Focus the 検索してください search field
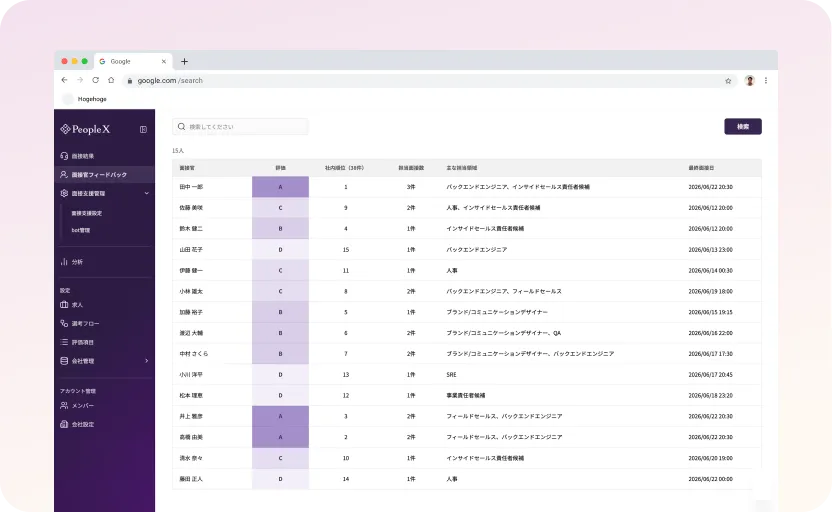The image size is (832, 512). tap(240, 127)
